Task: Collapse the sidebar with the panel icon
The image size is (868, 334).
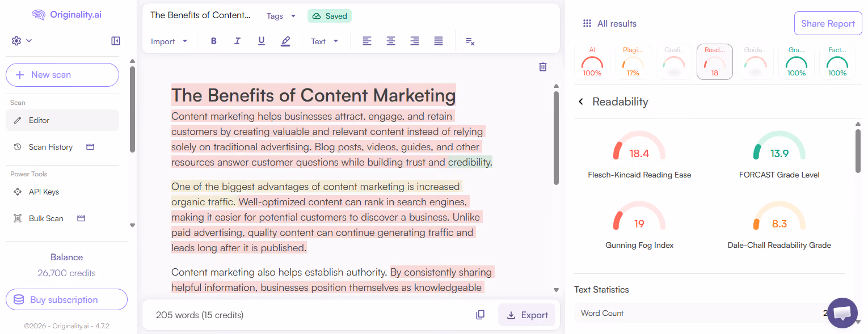Action: (x=116, y=41)
